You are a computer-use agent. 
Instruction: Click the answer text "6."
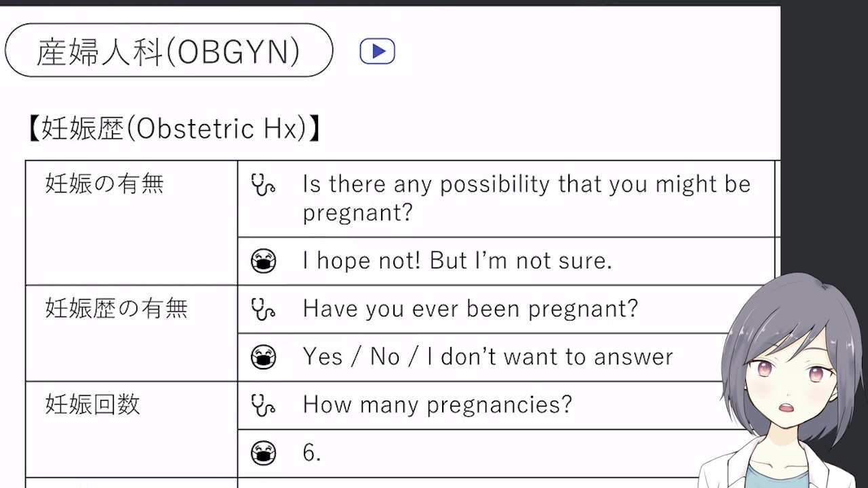point(312,453)
